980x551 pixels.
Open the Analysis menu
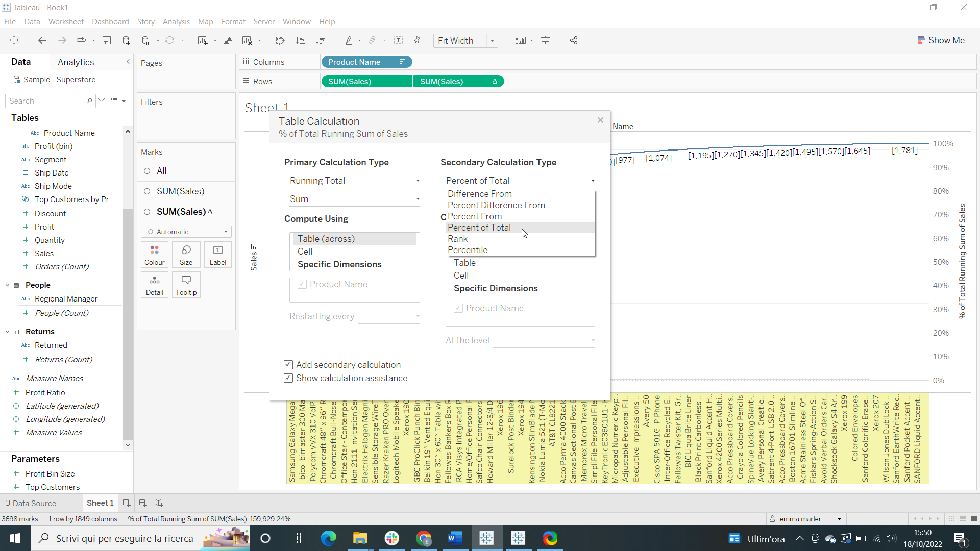[176, 22]
